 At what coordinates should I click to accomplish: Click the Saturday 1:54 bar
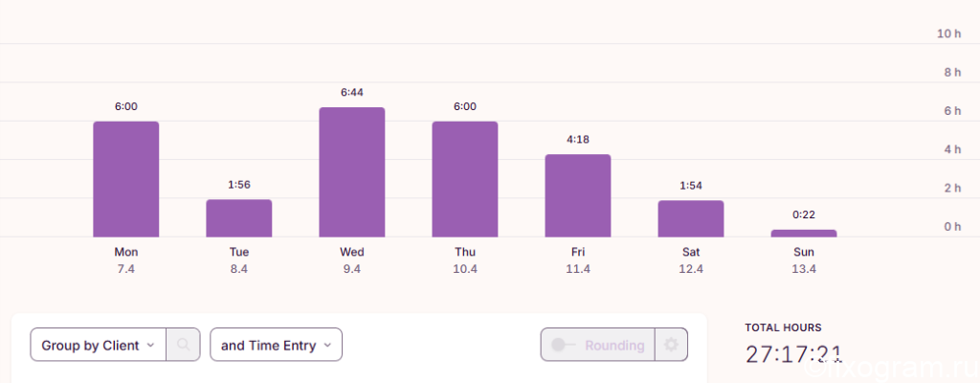pos(691,219)
